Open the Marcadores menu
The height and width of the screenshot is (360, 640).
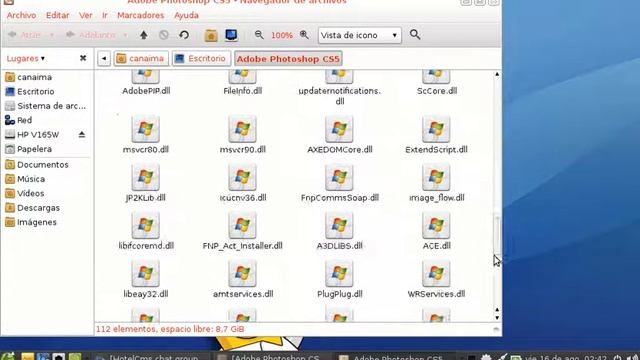click(140, 16)
